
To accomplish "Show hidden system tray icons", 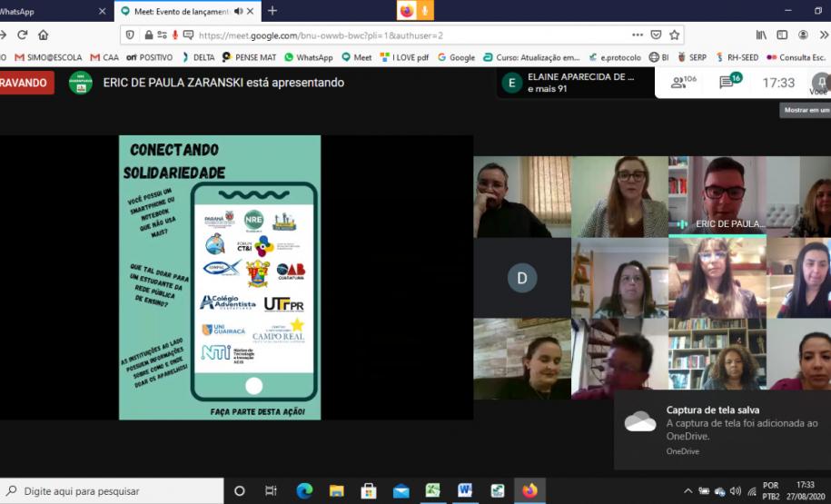I will [688, 491].
